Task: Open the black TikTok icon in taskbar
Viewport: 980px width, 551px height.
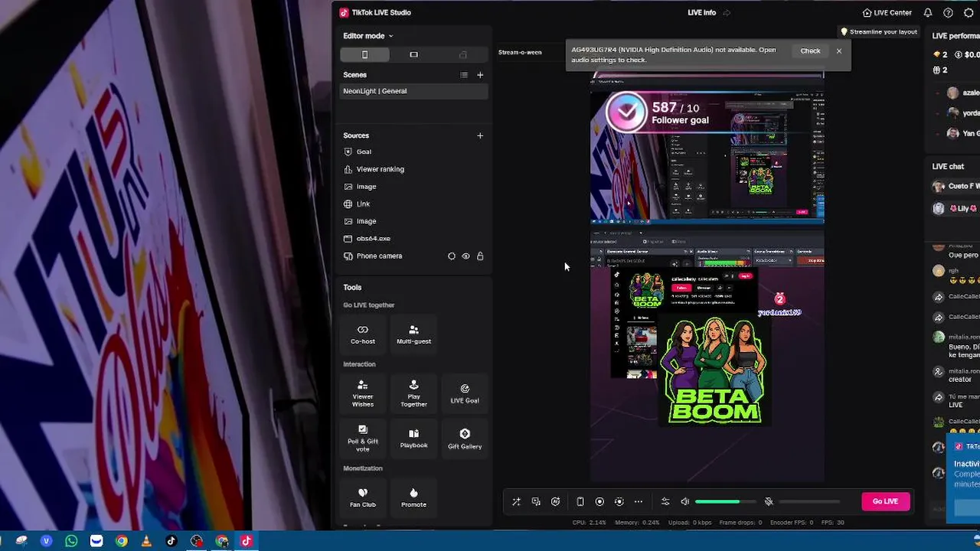Action: [171, 541]
